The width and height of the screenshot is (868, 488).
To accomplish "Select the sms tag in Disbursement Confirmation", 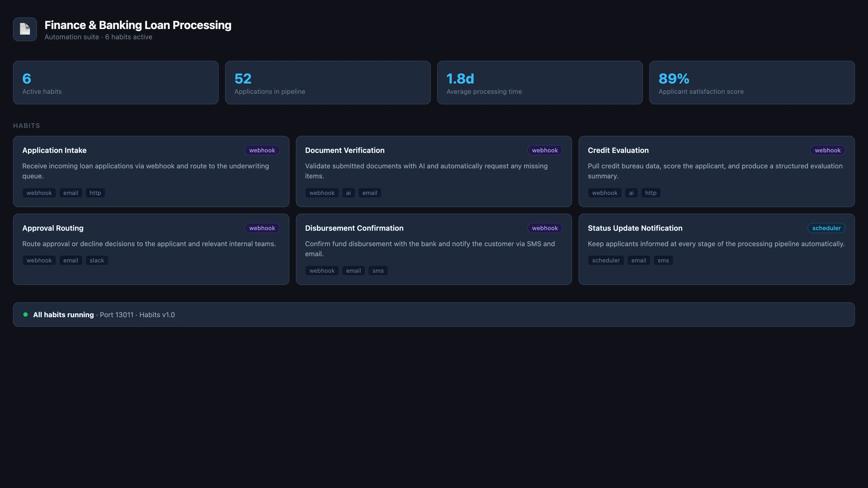I will tap(378, 271).
